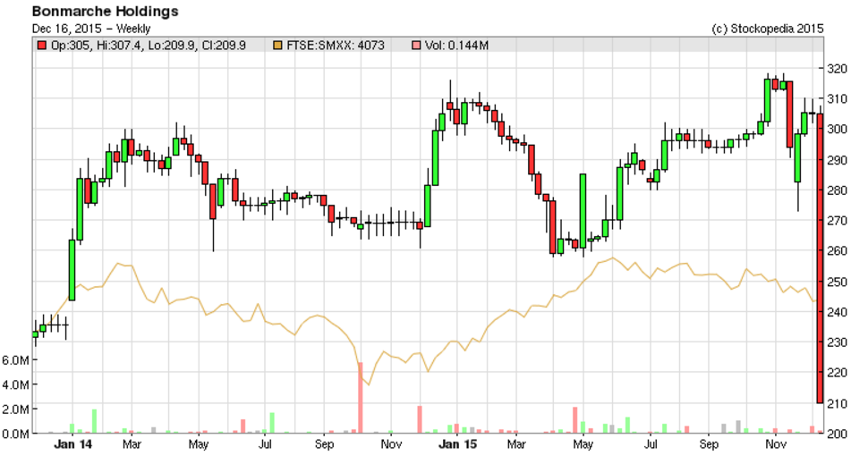Image resolution: width=868 pixels, height=464 pixels.
Task: Click the 300 price axis label
Action: coord(837,129)
